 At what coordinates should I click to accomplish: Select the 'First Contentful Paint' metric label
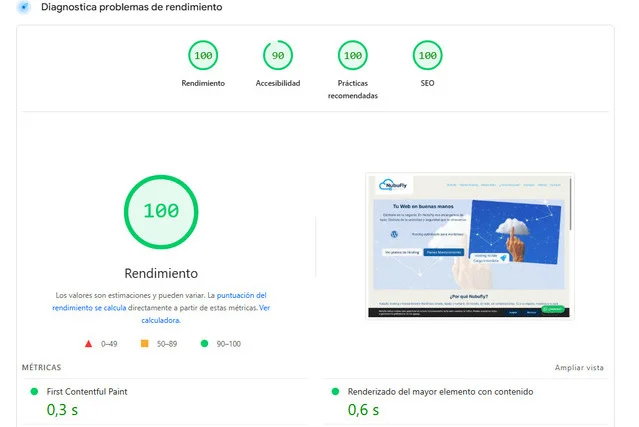(87, 392)
